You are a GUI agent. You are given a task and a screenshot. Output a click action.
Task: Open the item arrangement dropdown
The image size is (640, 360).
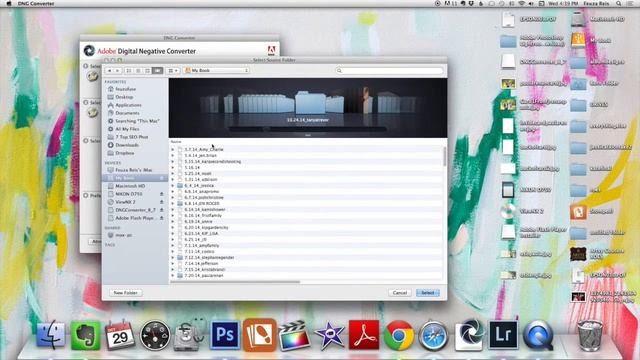tap(173, 71)
